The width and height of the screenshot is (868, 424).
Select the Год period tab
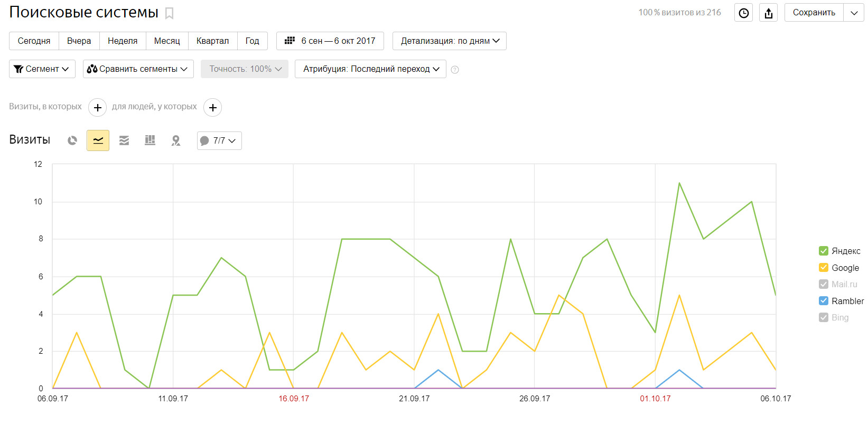pyautogui.click(x=252, y=41)
